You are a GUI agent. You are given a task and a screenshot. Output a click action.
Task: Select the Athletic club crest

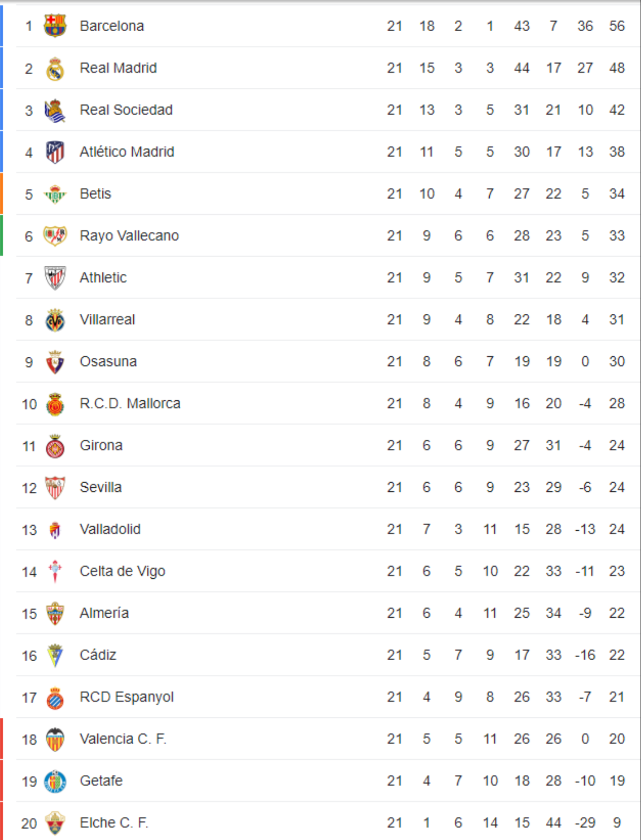(55, 278)
